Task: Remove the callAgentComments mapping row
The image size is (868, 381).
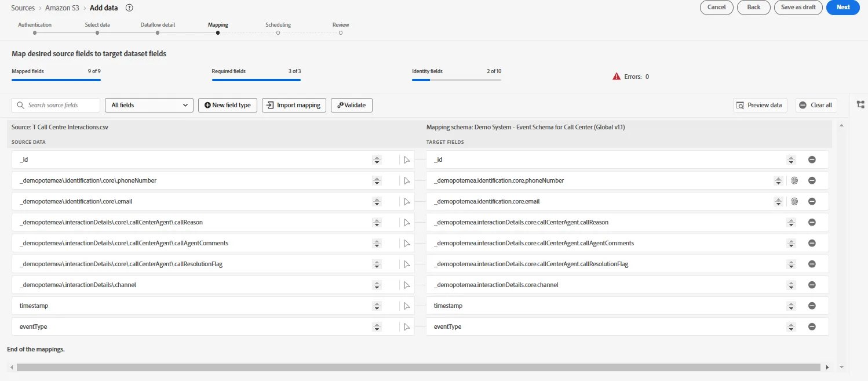Action: [x=812, y=243]
